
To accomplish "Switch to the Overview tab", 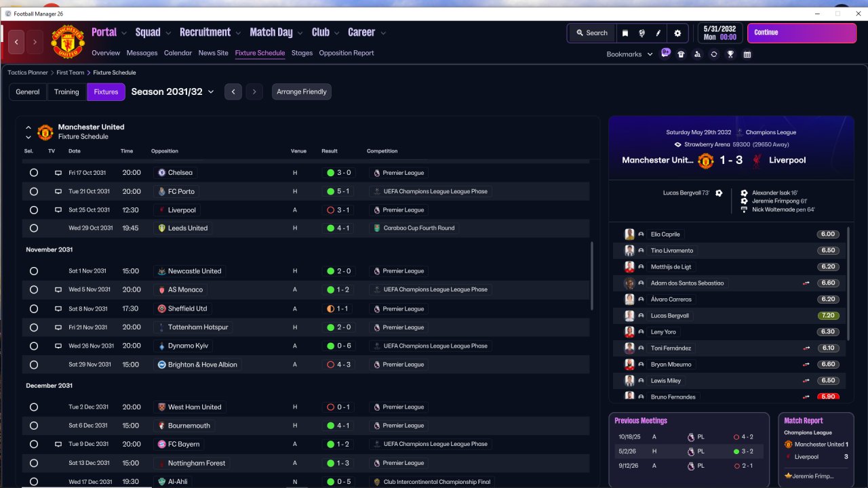I will coord(106,53).
